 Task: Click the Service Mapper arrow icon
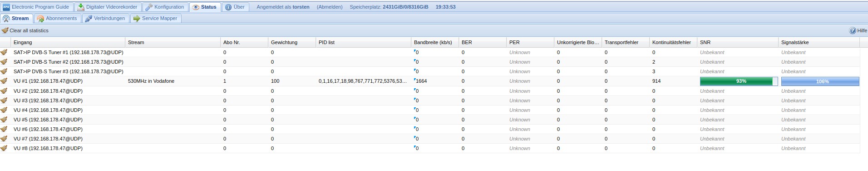137,19
